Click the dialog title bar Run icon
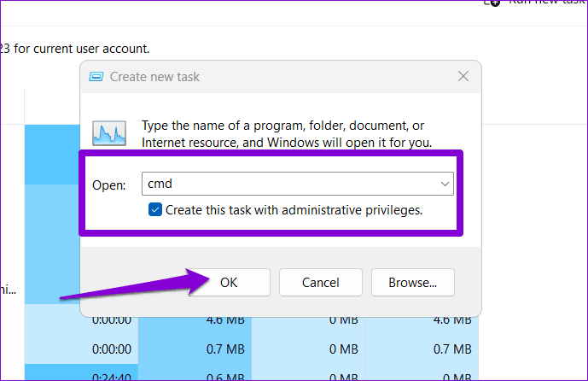Screen dimensions: 588x381 click(x=97, y=77)
